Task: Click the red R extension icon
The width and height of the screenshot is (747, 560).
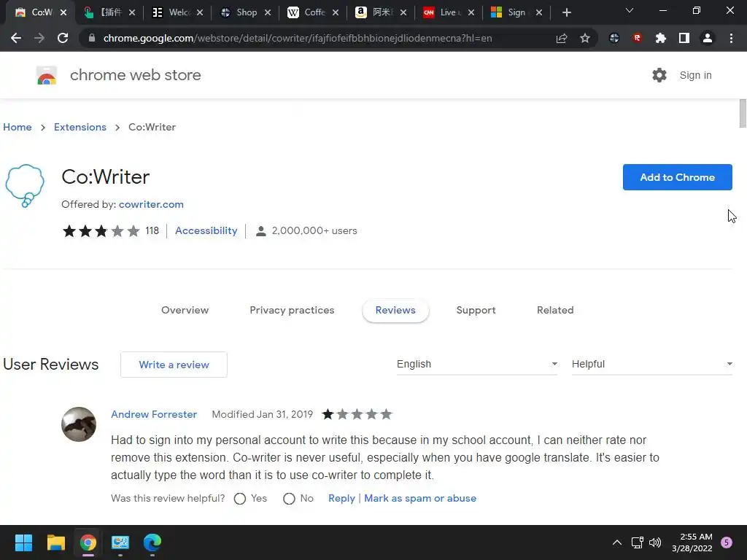Action: (638, 38)
